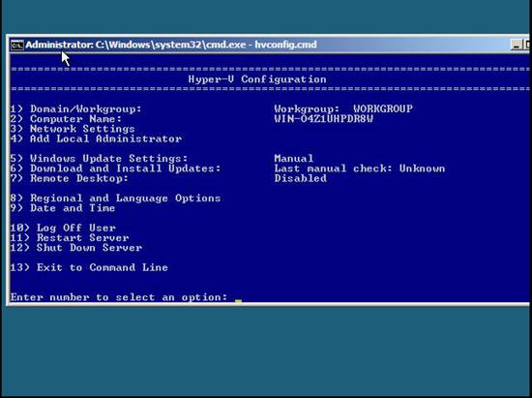The width and height of the screenshot is (532, 398).
Task: Select the Log Off User option
Action: pyautogui.click(x=63, y=228)
